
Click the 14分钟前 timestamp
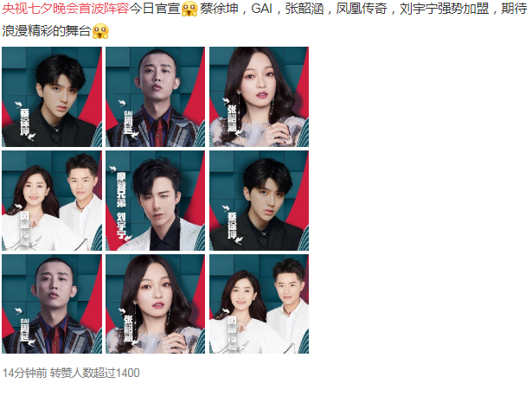[25, 373]
